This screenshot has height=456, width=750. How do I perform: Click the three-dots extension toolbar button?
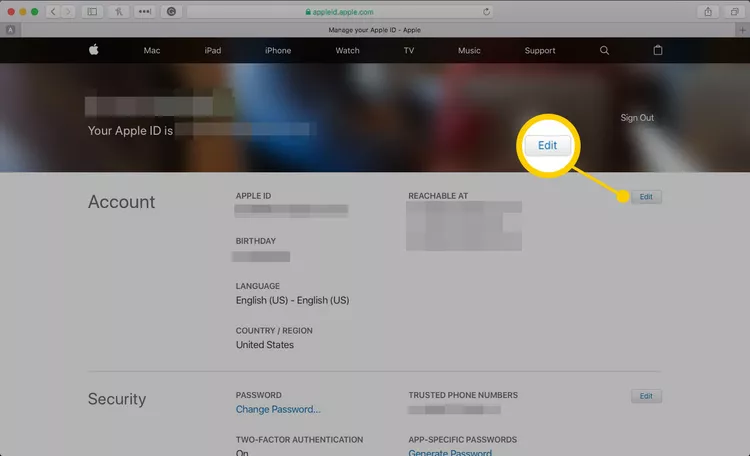pos(145,11)
